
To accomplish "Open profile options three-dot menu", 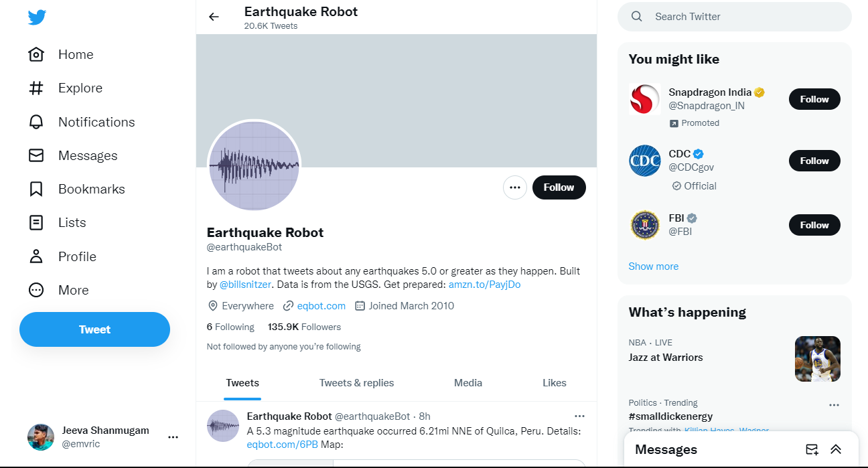I will (514, 187).
